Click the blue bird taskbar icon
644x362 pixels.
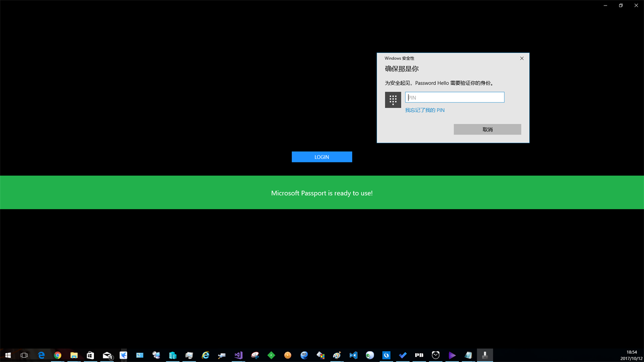pos(123,355)
